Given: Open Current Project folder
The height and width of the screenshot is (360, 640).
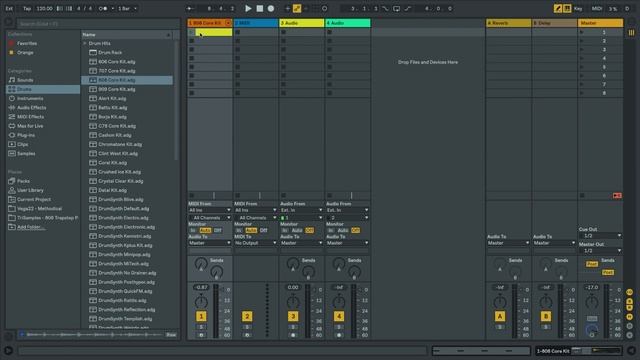Looking at the screenshot, I should [34, 199].
